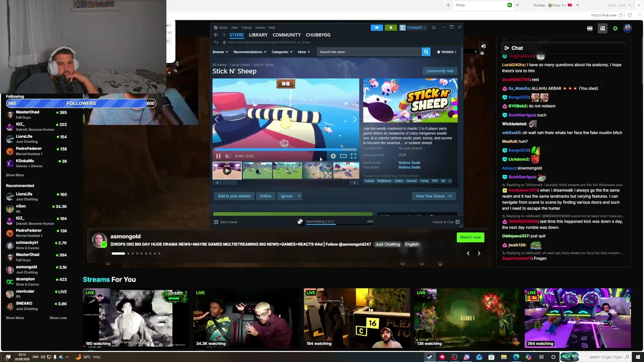Open the Friends menu in Steam
Viewport: 644px width, 362px height.
[x=247, y=28]
